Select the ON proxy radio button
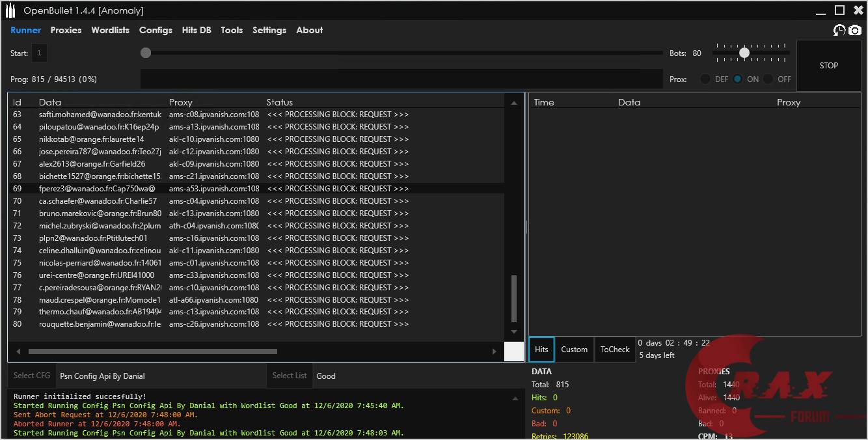 [737, 79]
